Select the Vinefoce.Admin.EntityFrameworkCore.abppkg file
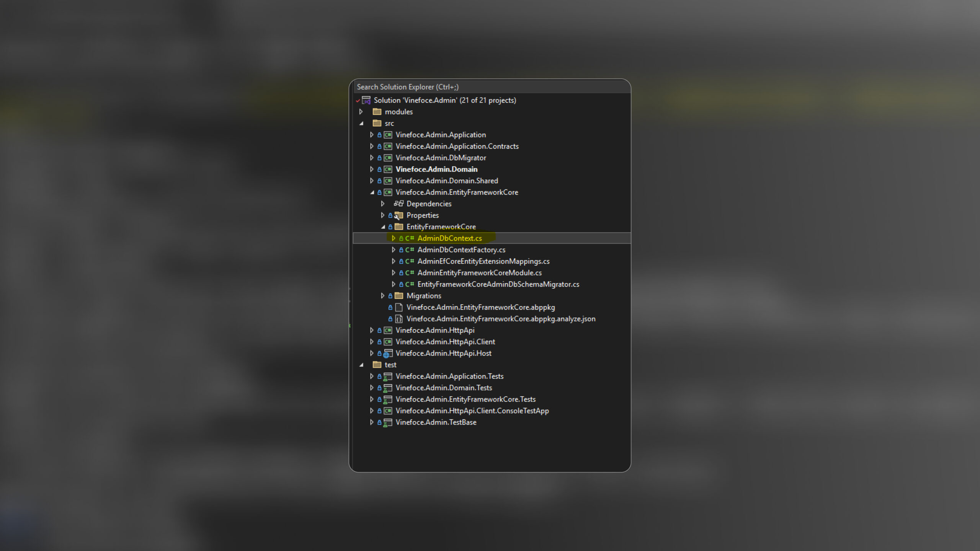The height and width of the screenshot is (551, 980). (x=481, y=307)
